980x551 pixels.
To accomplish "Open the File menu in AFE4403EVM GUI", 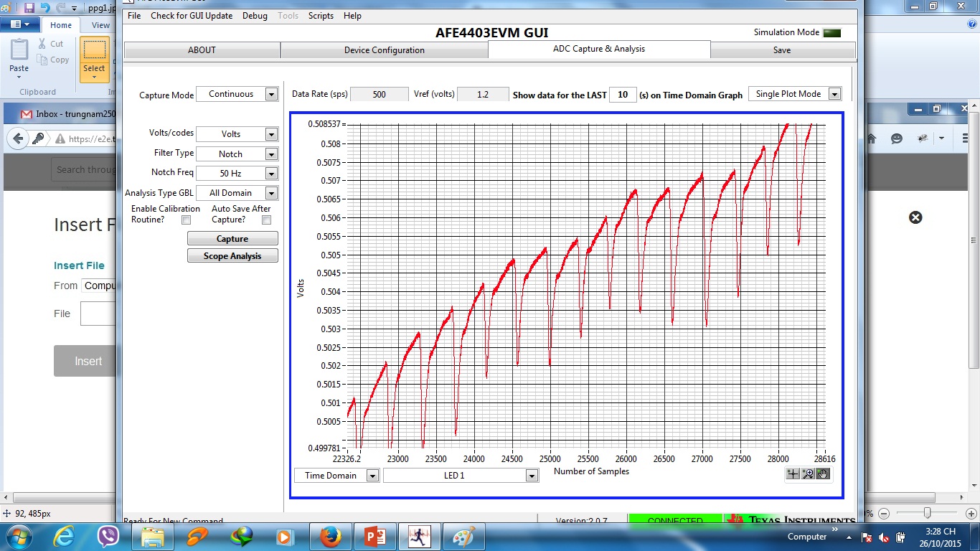I will pyautogui.click(x=134, y=15).
